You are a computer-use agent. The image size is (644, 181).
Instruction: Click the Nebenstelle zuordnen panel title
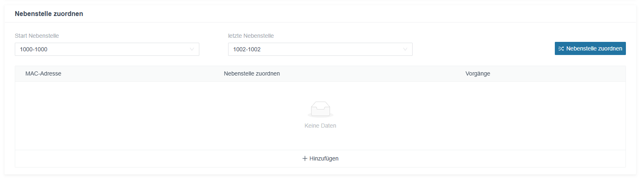click(49, 14)
